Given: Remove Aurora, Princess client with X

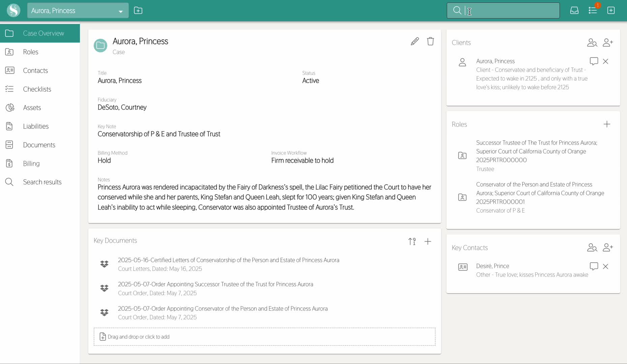Looking at the screenshot, I should tap(605, 61).
